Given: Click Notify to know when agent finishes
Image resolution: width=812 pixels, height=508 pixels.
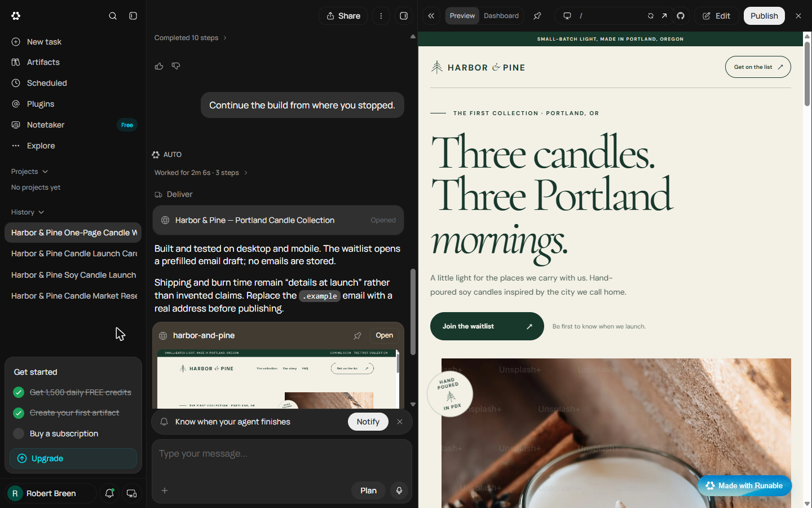Looking at the screenshot, I should [368, 422].
